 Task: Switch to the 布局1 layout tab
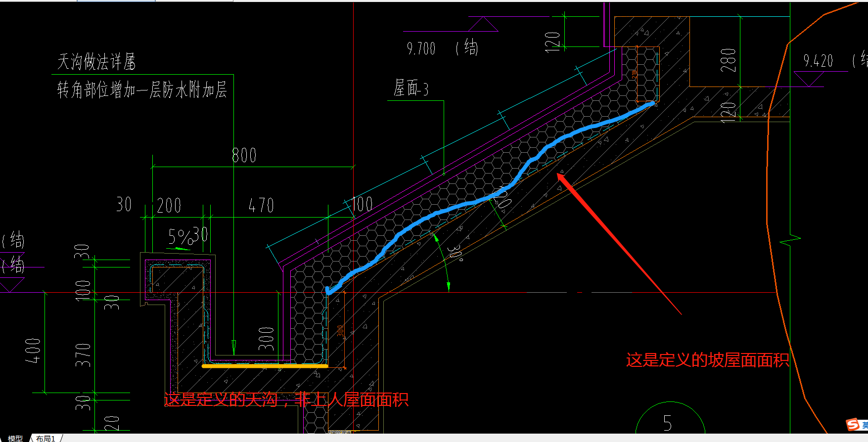pos(46,438)
